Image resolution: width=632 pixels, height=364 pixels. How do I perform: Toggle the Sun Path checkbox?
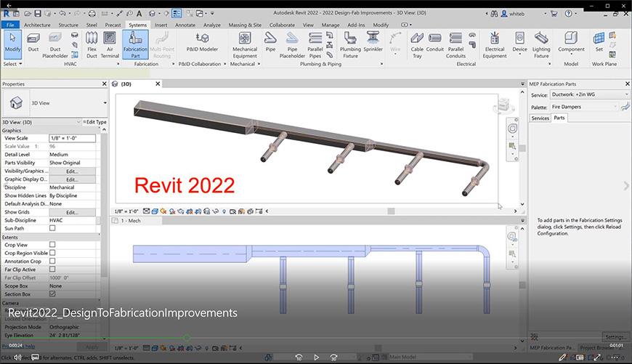(x=52, y=228)
